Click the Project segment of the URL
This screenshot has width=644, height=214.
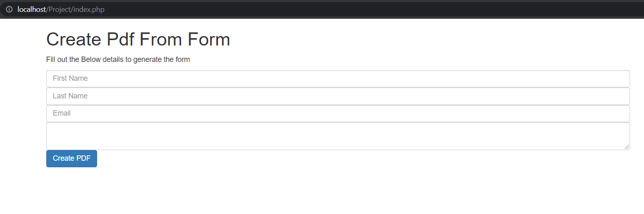60,9
